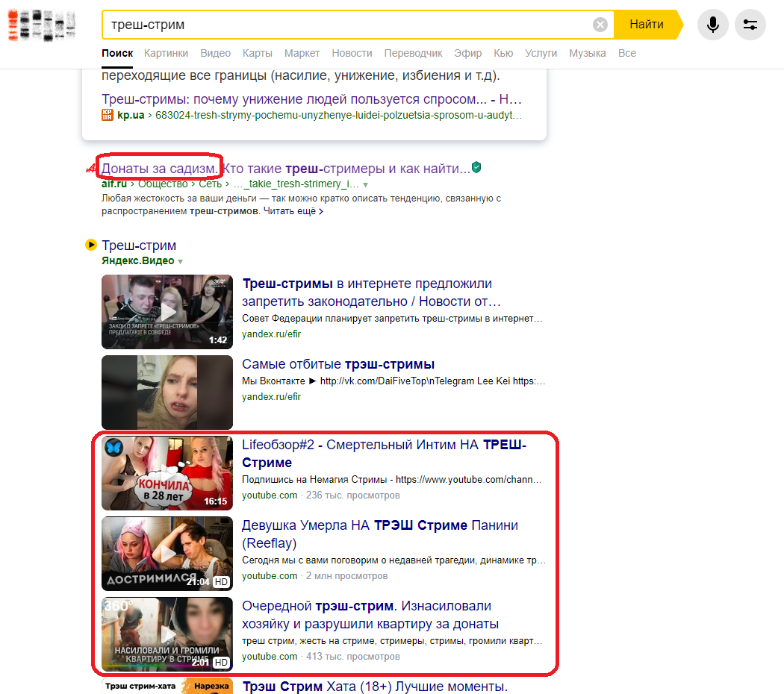This screenshot has width=784, height=694.
Task: Expand the Яндекс.Видео dropdown arrow
Action: [180, 261]
